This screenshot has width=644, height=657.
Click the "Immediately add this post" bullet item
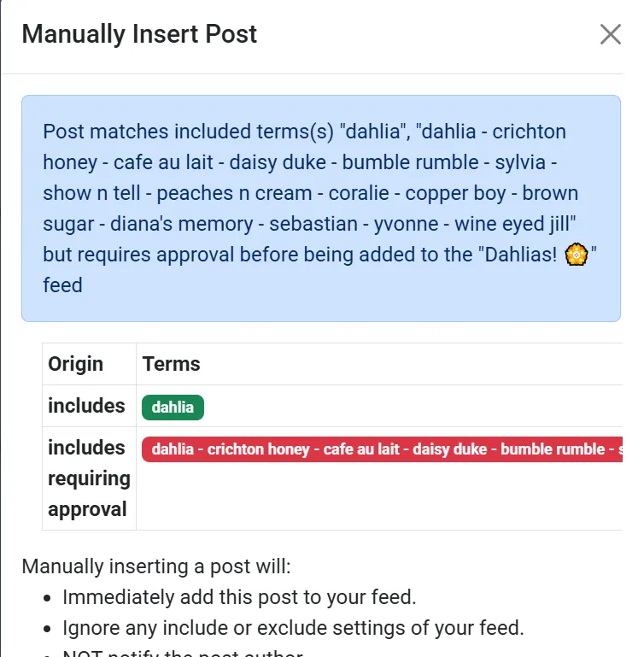coord(239,597)
